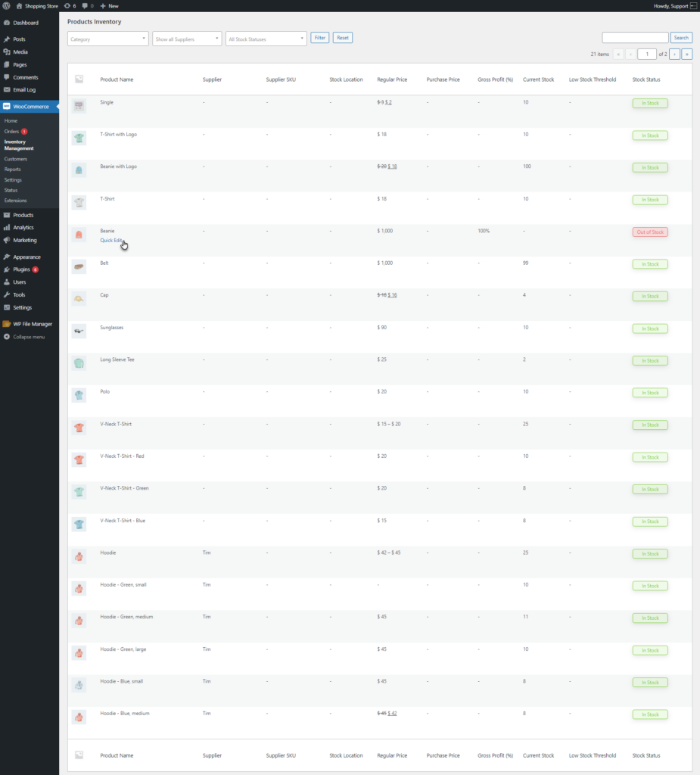
Task: Click the Current Stock top column header
Action: [x=538, y=79]
